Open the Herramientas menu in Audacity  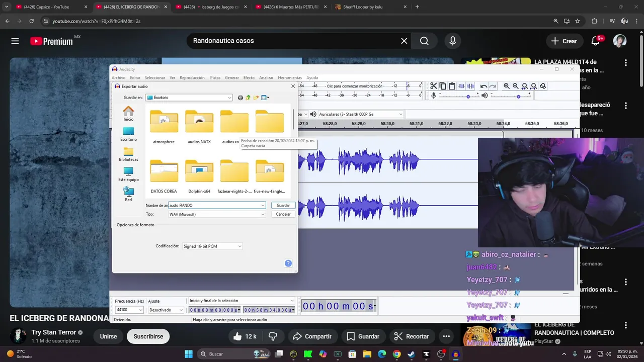tap(290, 78)
